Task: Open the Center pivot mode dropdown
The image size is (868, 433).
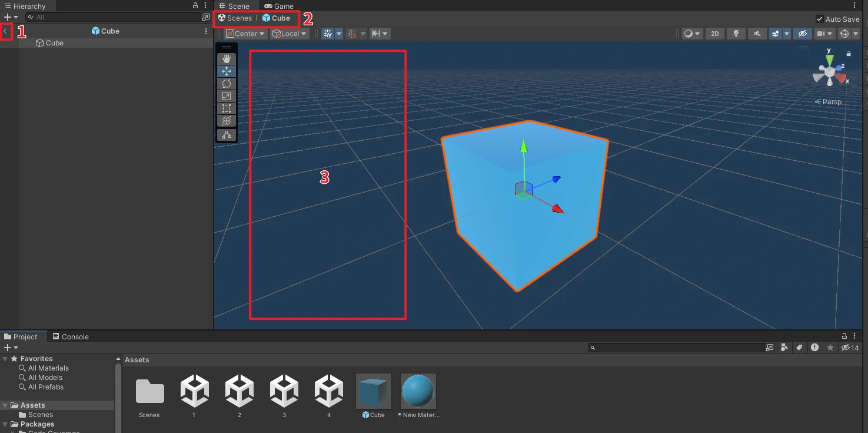Action: point(245,34)
